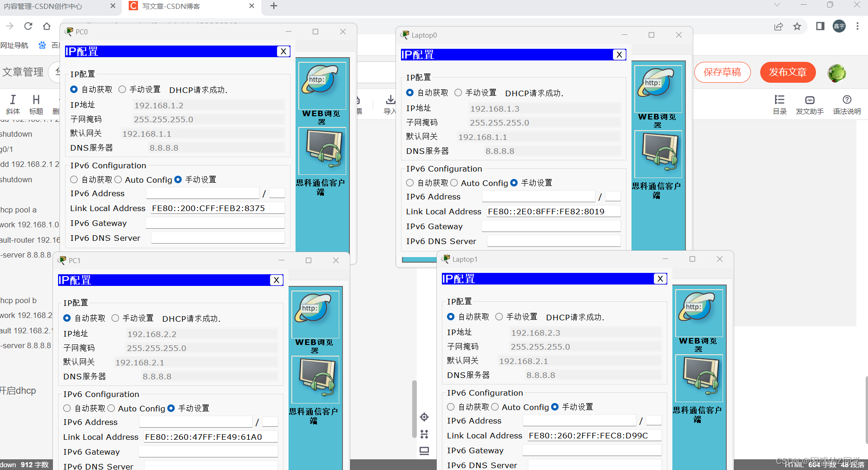Select IPv6 Auto Config radio in PC0
This screenshot has width=868, height=470.
118,179
